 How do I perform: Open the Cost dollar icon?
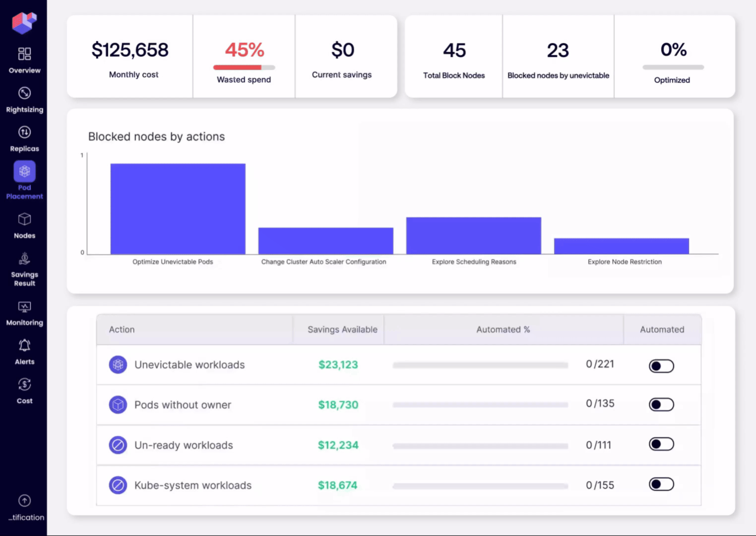click(24, 384)
